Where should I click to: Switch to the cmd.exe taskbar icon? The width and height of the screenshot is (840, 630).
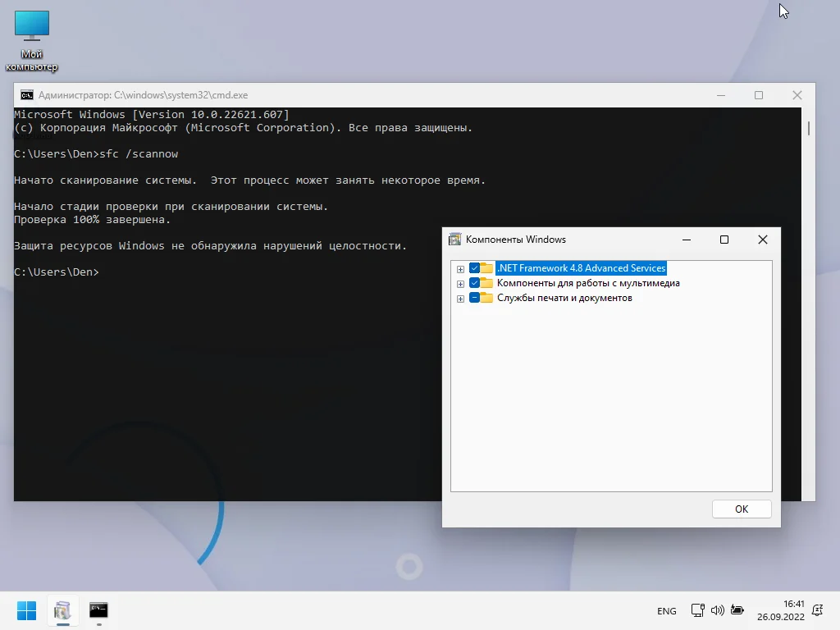pos(98,610)
